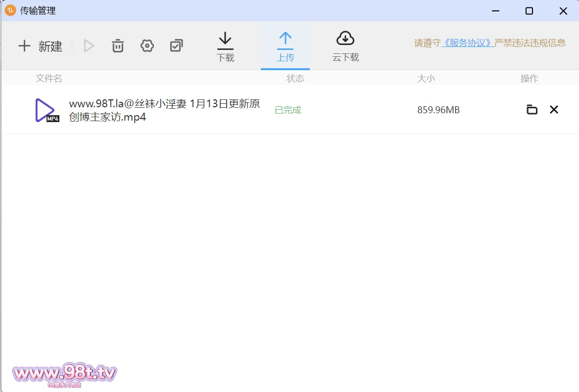The width and height of the screenshot is (579, 392).
Task: Click the 文件名 column header
Action: pos(49,79)
